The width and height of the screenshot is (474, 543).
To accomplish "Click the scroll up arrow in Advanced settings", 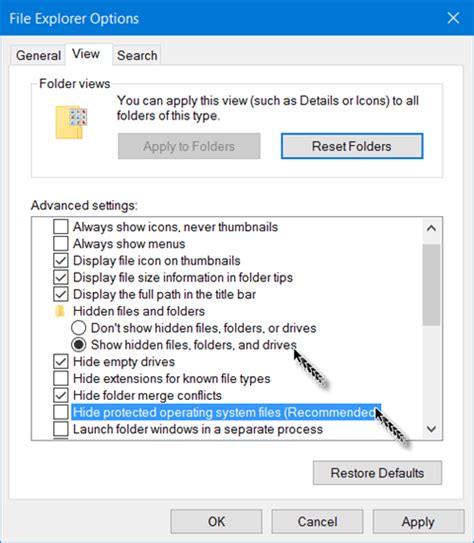I will pyautogui.click(x=431, y=229).
